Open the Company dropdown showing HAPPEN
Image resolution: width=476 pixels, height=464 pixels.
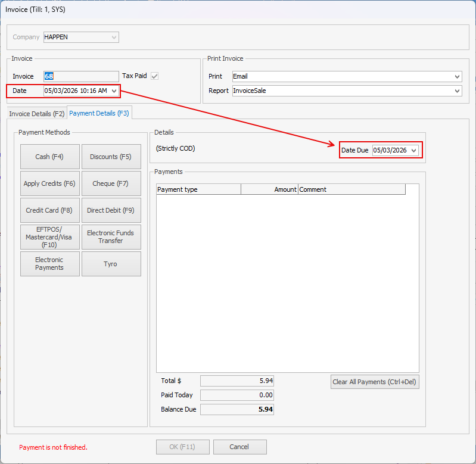(x=81, y=37)
